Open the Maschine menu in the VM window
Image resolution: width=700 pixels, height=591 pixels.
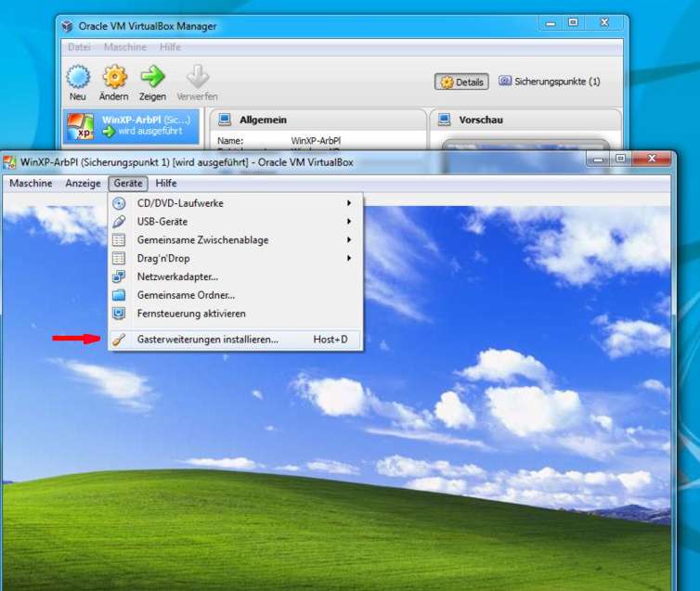tap(31, 184)
